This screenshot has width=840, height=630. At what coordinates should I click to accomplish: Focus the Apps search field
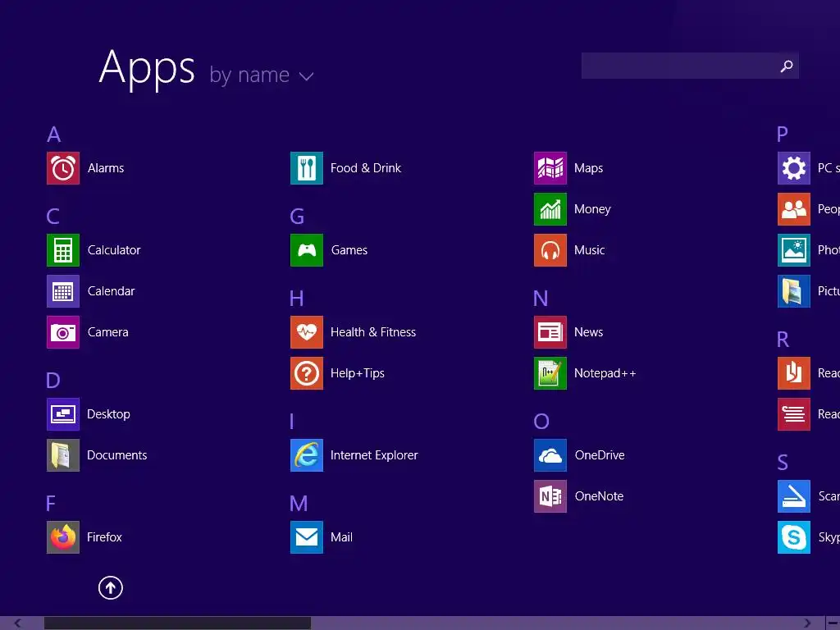tap(690, 66)
